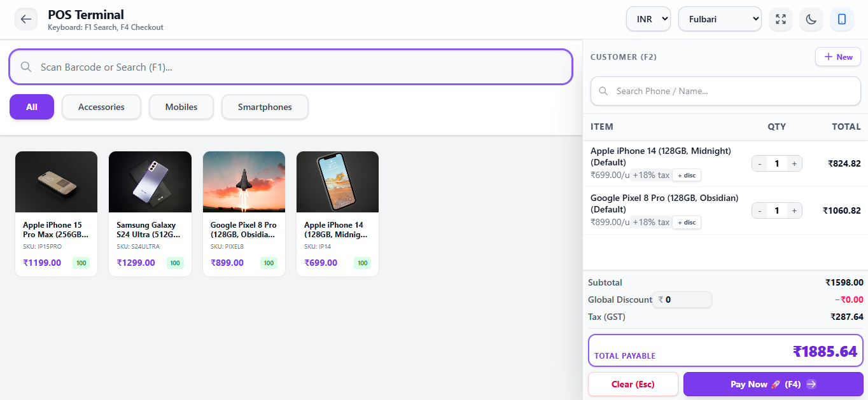Click the ₹1299.00 price of Galaxy S24

click(136, 263)
